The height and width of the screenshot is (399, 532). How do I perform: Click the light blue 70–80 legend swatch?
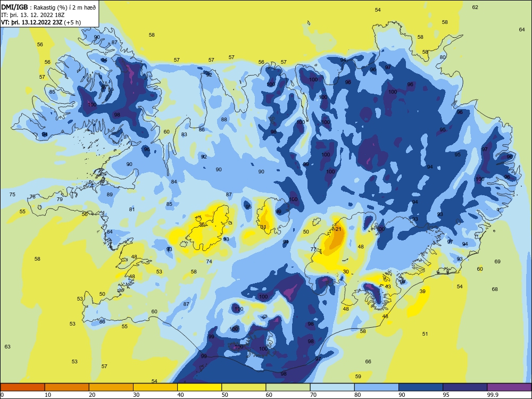[332, 387]
